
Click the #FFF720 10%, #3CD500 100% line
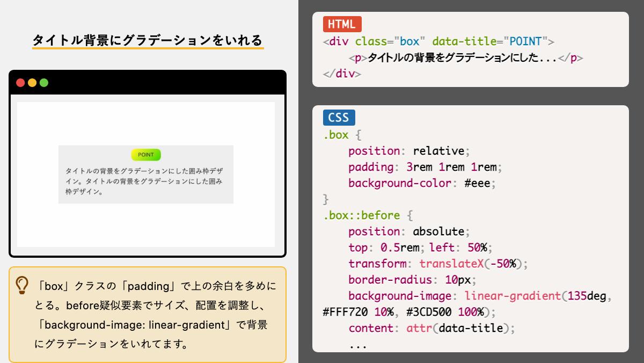[x=409, y=312]
